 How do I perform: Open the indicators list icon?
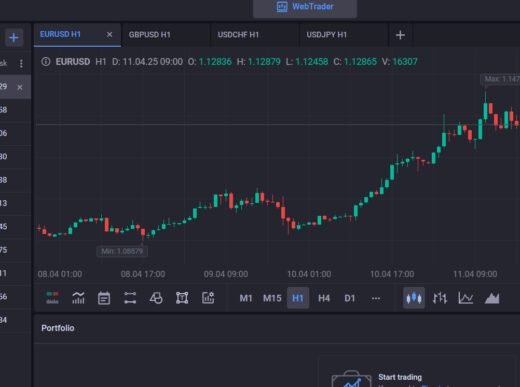tap(78, 298)
